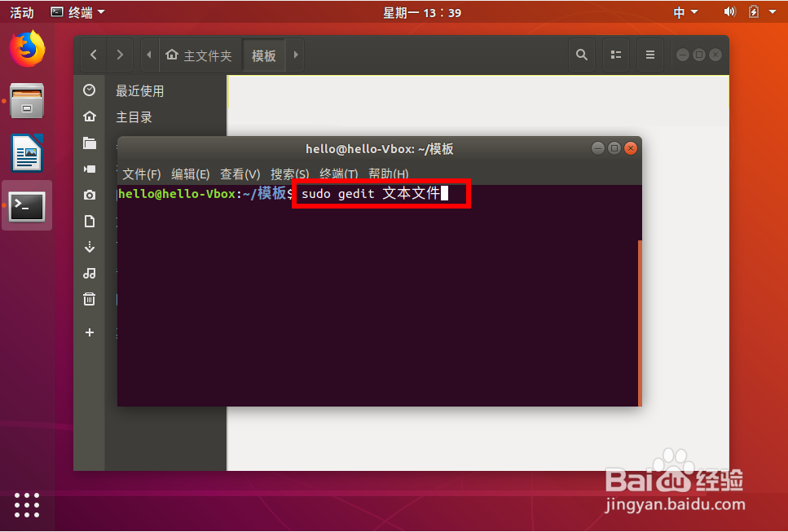Open terminal 编辑(E) menu

tap(191, 174)
